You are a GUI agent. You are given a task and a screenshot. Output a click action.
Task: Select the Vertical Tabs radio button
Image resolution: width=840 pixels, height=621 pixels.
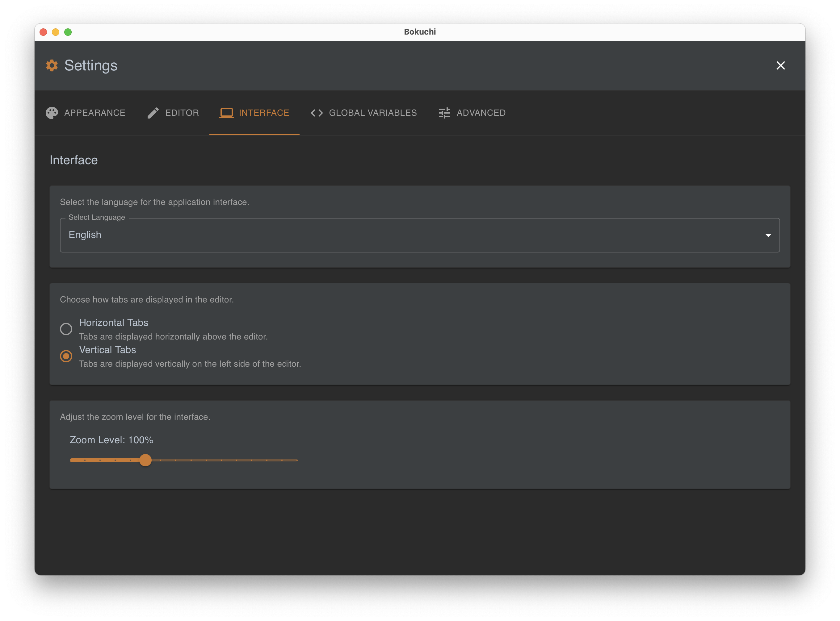[x=66, y=356]
